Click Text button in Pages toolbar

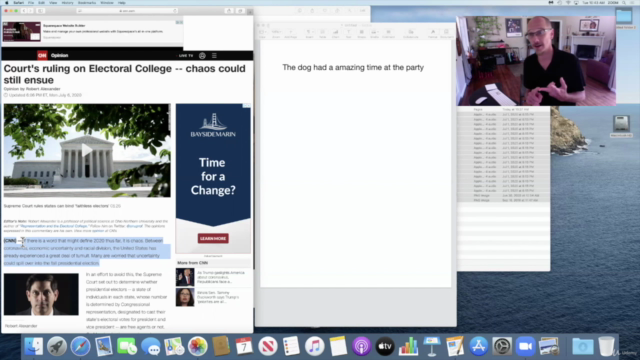(349, 33)
